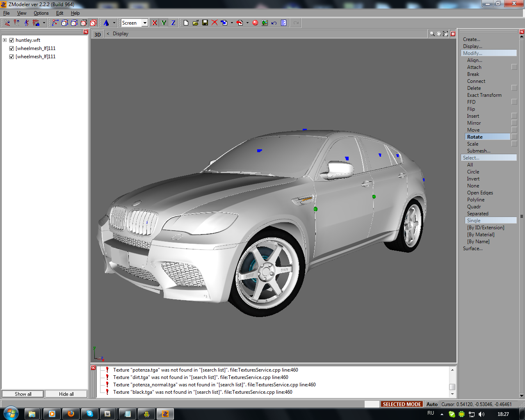Click the Hide all button

pyautogui.click(x=66, y=394)
